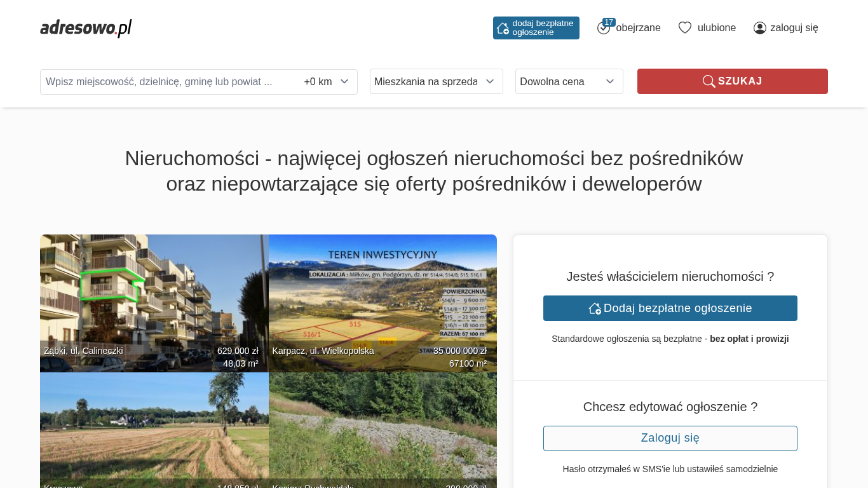The width and height of the screenshot is (868, 488).
Task: Click the magnifier icon in the search button
Action: 709,81
